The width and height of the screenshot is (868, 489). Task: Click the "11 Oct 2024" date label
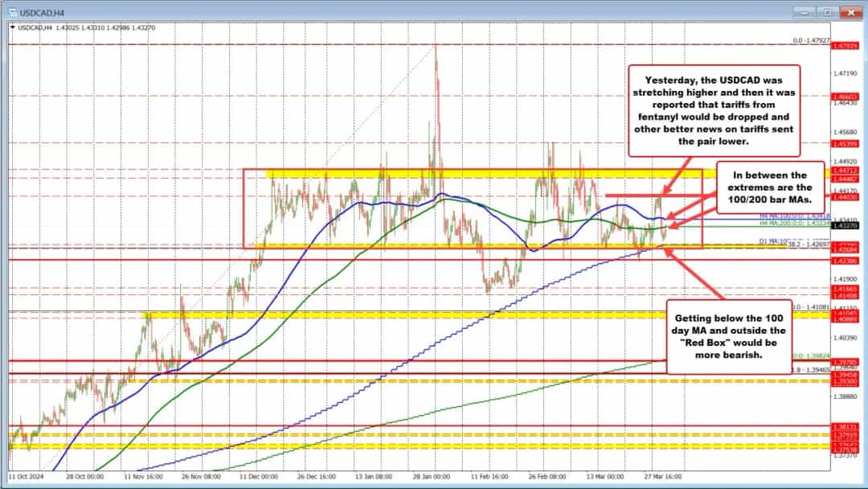25,476
